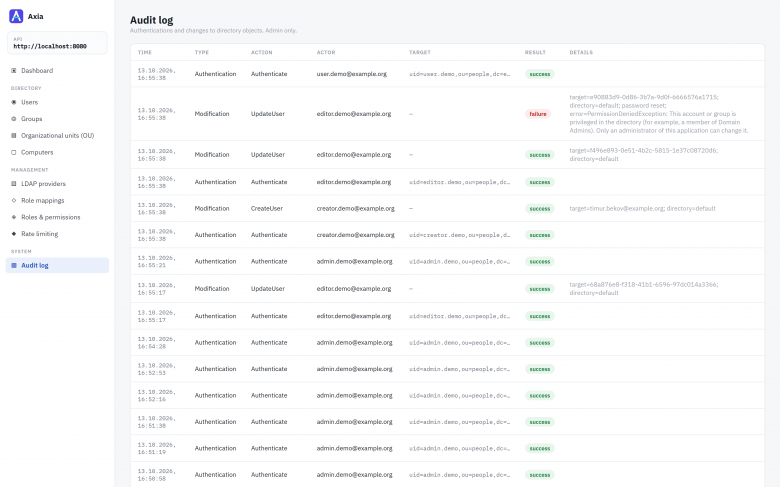The width and height of the screenshot is (780, 487).
Task: Click details target=timur.bekov@example.org
Action: (642, 208)
